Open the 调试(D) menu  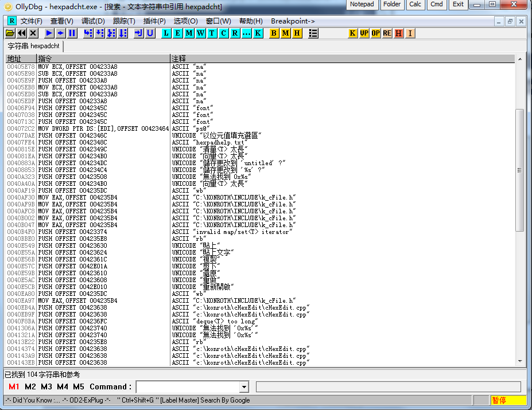point(93,21)
